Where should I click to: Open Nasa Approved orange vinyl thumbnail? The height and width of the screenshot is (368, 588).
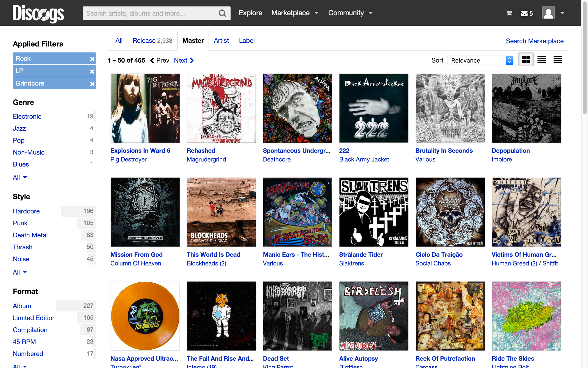pyautogui.click(x=145, y=316)
